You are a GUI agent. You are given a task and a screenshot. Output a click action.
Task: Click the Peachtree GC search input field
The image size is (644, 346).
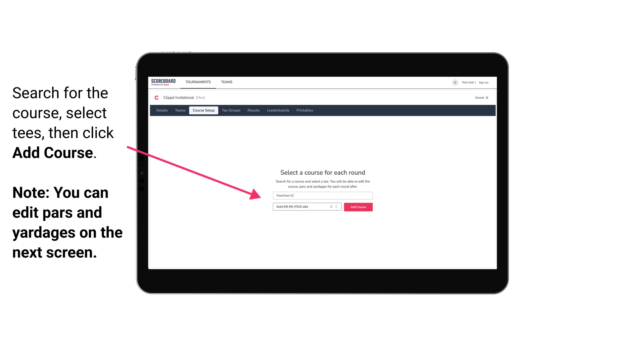click(x=322, y=196)
